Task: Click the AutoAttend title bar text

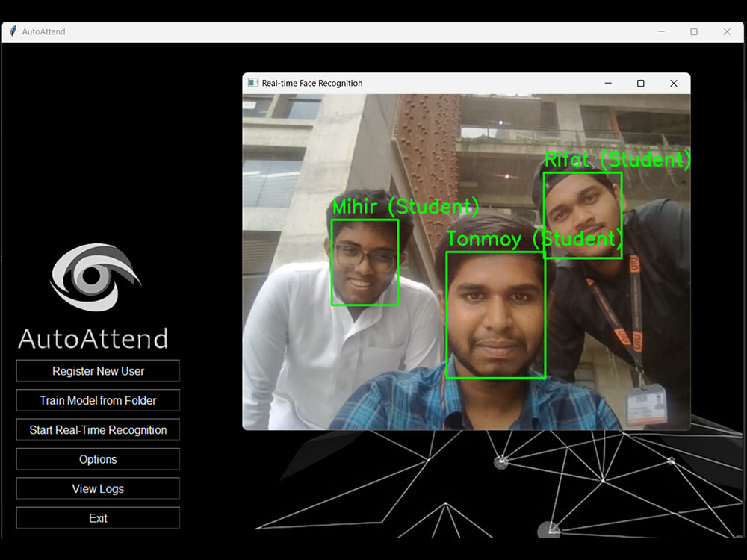Action: 43,32
